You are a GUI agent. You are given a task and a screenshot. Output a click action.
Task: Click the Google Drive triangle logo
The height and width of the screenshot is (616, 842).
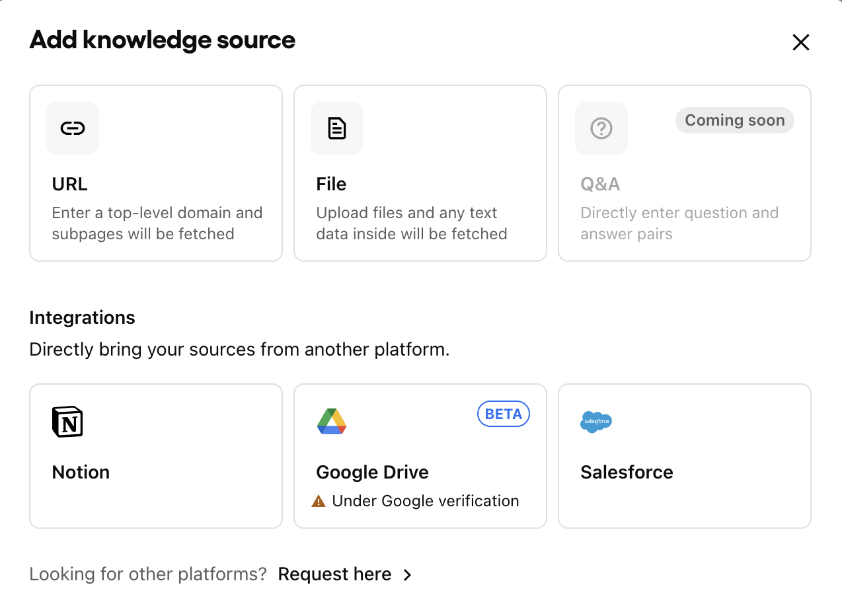[332, 420]
